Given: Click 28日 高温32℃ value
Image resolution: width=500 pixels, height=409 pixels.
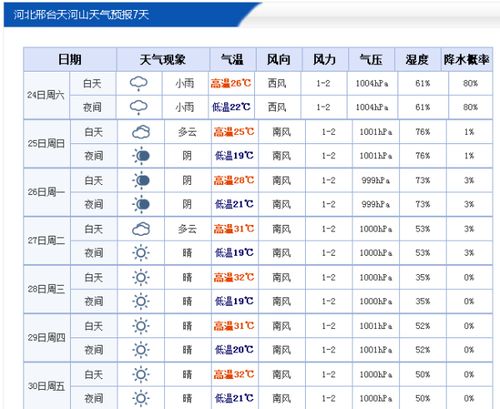Looking at the screenshot, I should tap(234, 277).
